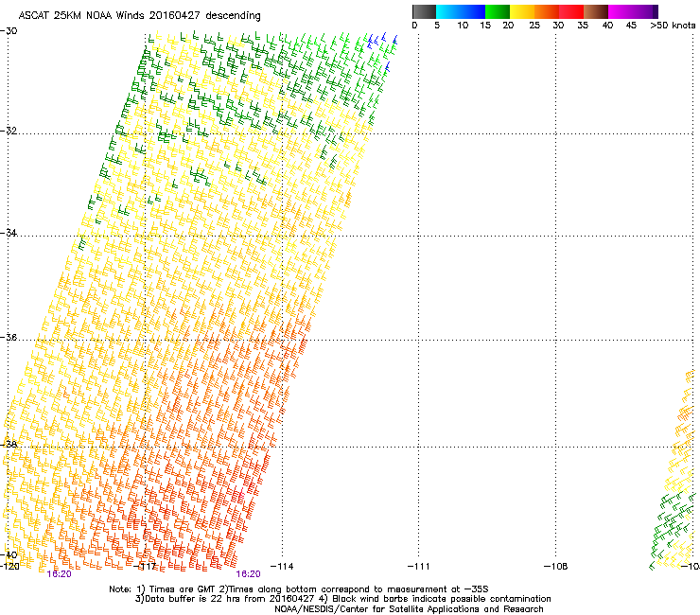Click the '-108' longitude axis label
The width and height of the screenshot is (700, 615).
556,567
